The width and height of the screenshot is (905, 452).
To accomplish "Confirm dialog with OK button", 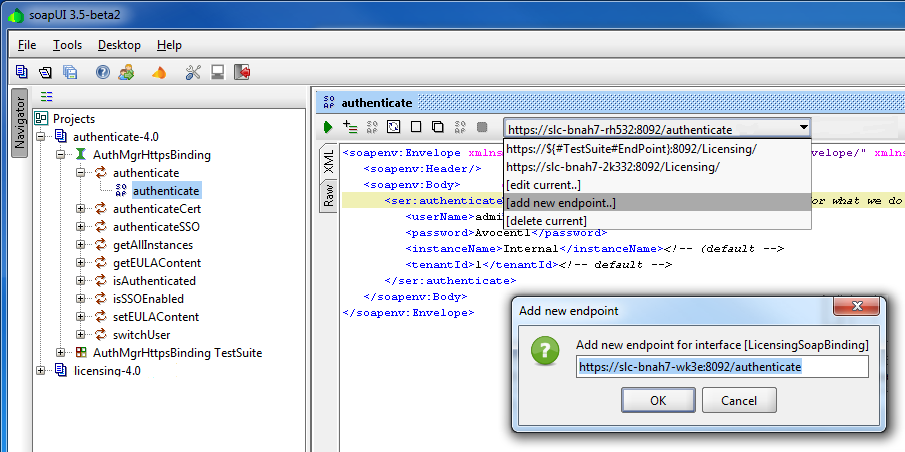I will coord(658,400).
